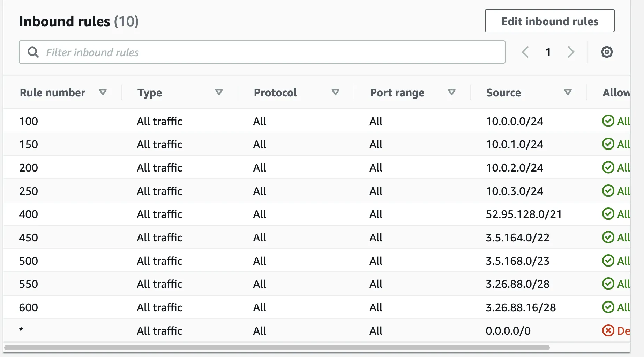Image resolution: width=644 pixels, height=357 pixels.
Task: Sort by the Type column arrow
Action: pos(219,92)
